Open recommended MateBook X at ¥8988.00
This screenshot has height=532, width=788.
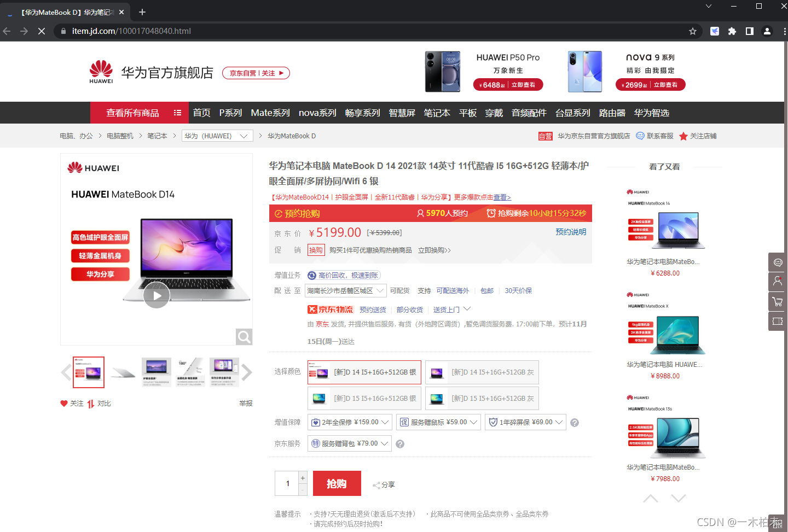coord(665,336)
